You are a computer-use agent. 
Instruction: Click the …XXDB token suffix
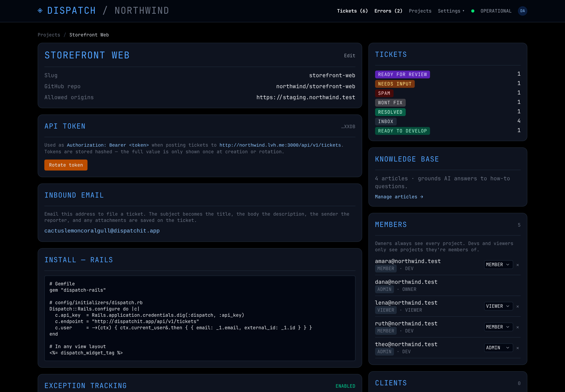tap(348, 126)
